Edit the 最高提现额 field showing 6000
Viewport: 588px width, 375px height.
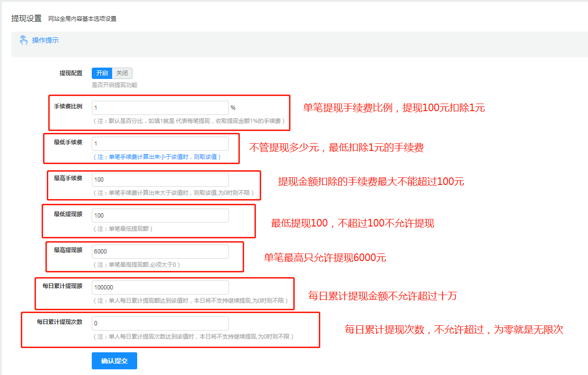tap(160, 252)
